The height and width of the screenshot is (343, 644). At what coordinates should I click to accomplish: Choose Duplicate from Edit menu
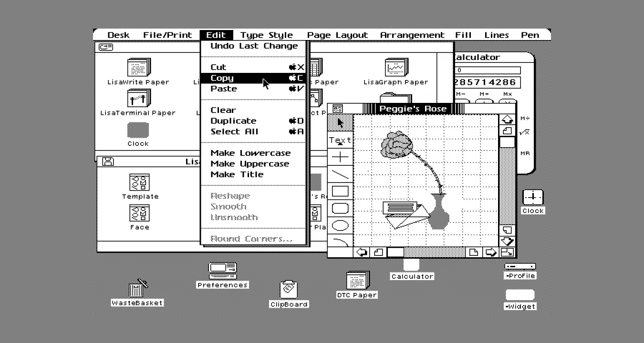(253, 121)
